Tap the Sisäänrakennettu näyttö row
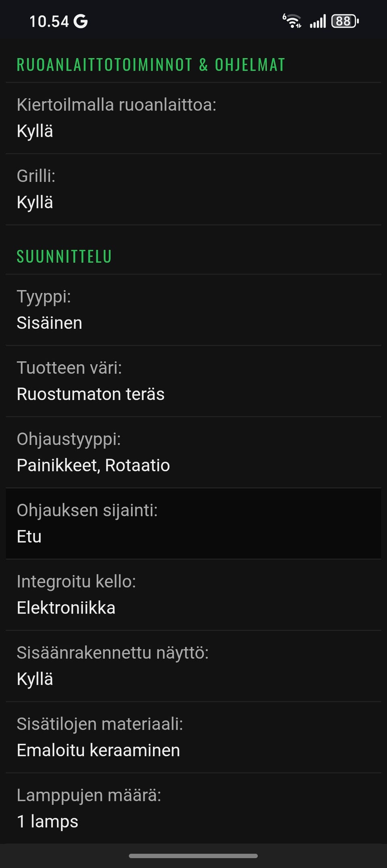The height and width of the screenshot is (868, 387). [193, 666]
